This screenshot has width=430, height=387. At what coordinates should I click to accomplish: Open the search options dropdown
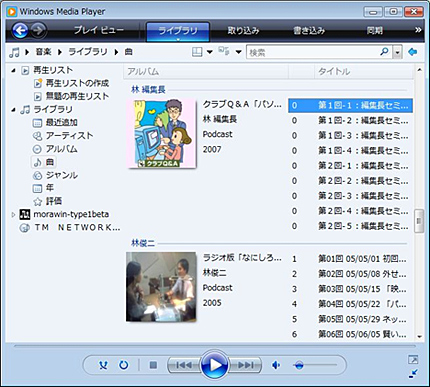click(x=397, y=52)
